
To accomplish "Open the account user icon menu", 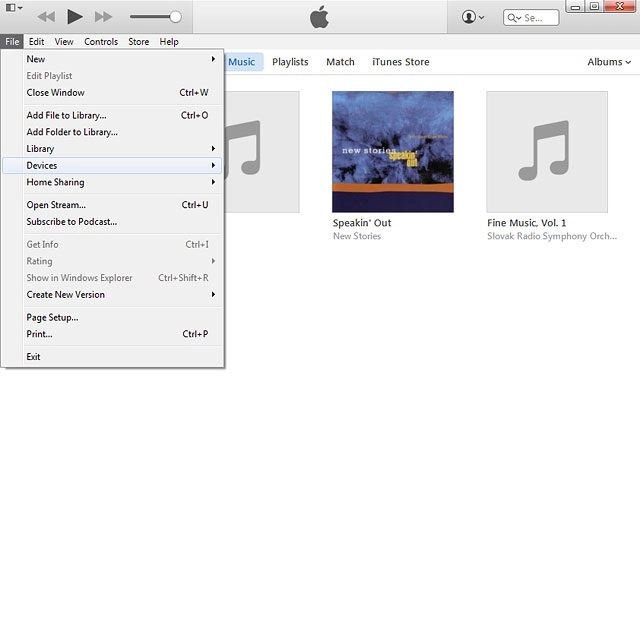I will 473,17.
